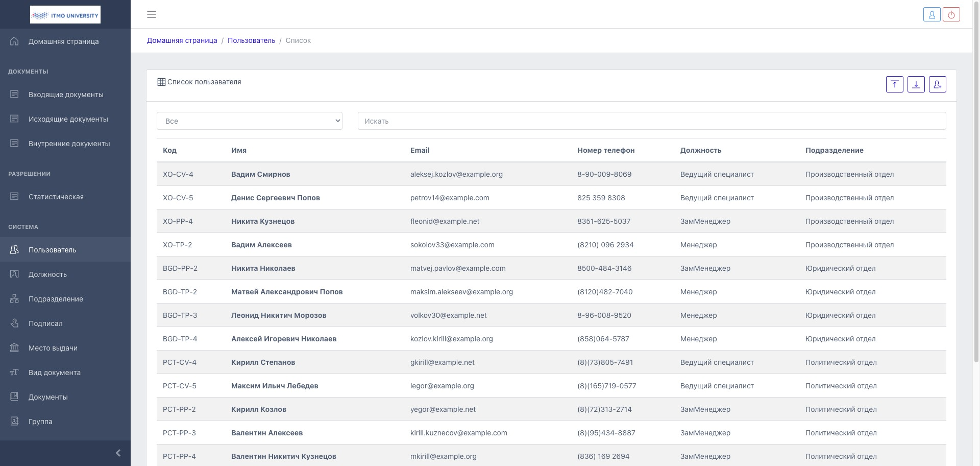The width and height of the screenshot is (980, 466).
Task: Click the Место выдачи sidebar item
Action: tap(53, 348)
